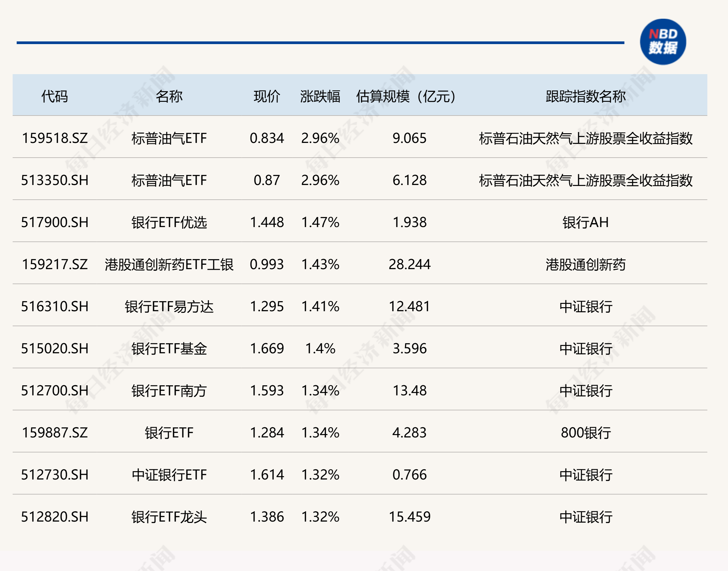Viewport: 728px width, 571px height.
Task: Click code 512820.SH
Action: tap(55, 517)
